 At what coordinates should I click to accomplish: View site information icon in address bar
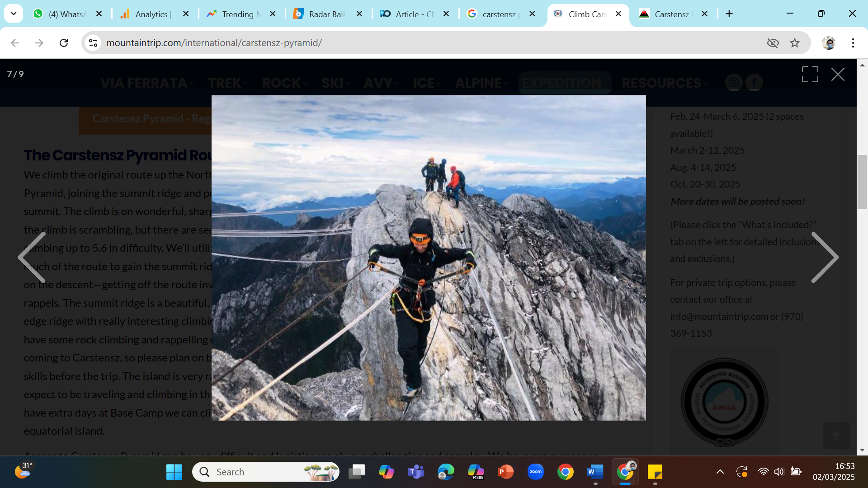[93, 43]
